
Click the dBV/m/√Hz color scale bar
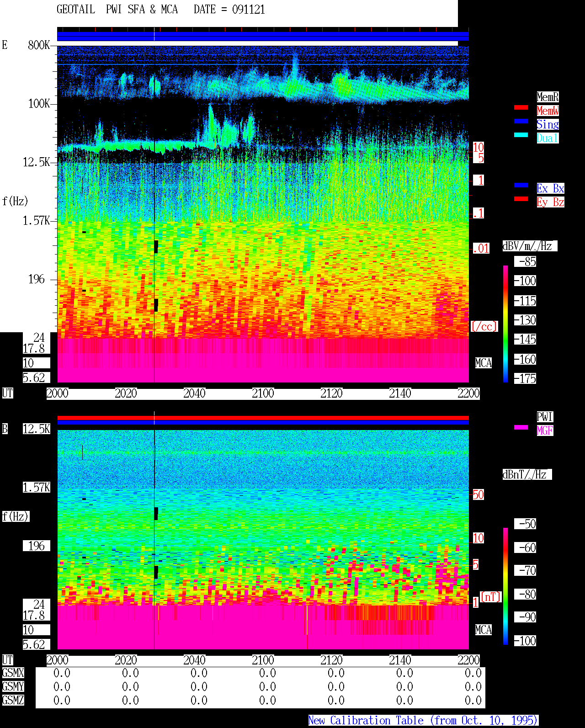[x=505, y=324]
